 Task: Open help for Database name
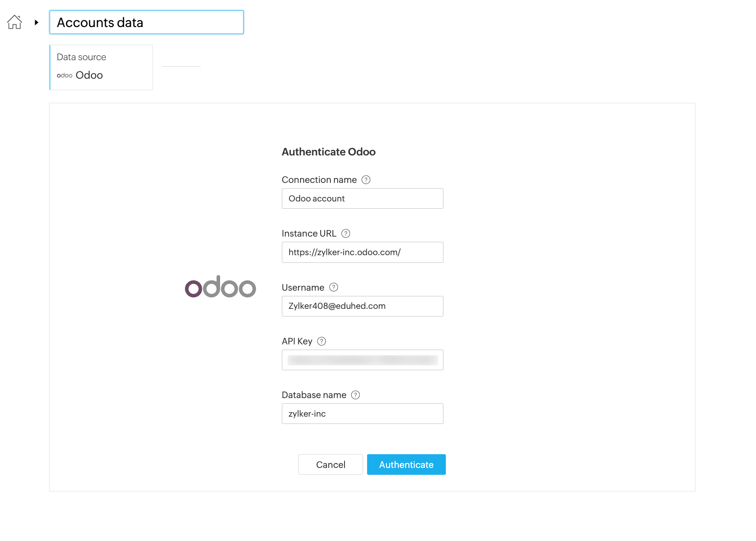click(x=355, y=395)
